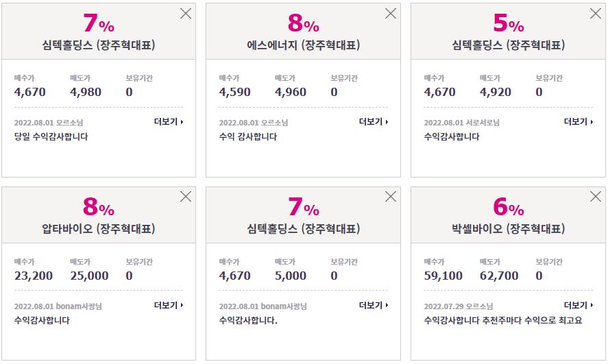This screenshot has height=364, width=608.
Task: Open 더보기 on the 당일 수익감사합니다 review
Action: (169, 122)
